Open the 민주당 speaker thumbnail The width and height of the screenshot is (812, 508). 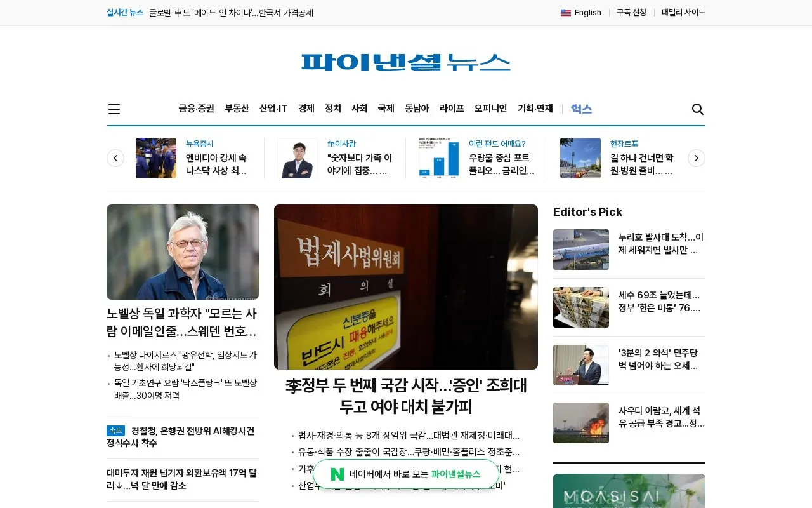[581, 365]
